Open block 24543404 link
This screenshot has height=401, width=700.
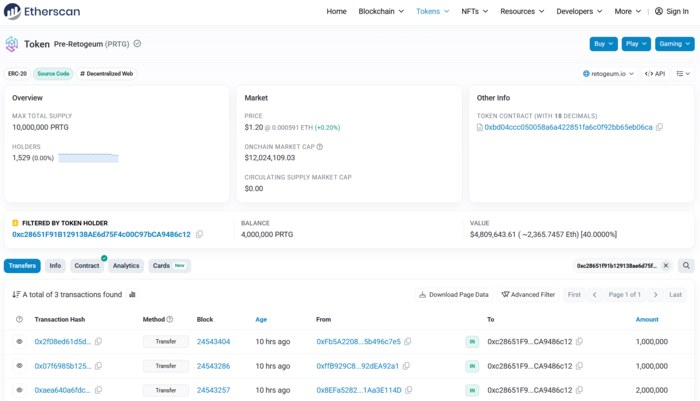pos(213,342)
